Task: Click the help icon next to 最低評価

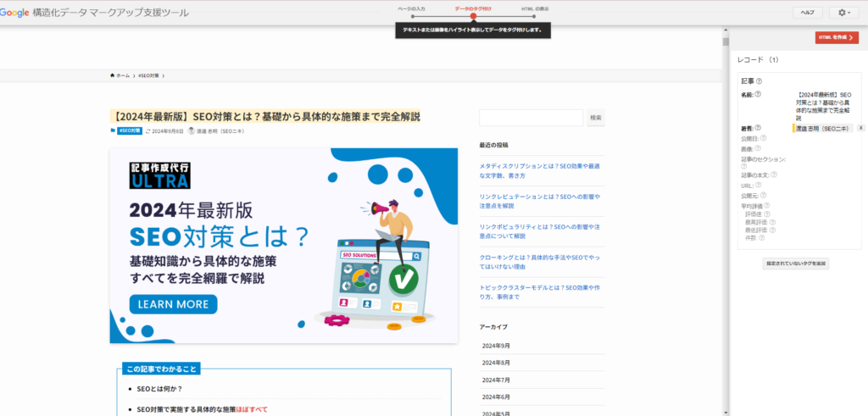Action: pos(772,230)
